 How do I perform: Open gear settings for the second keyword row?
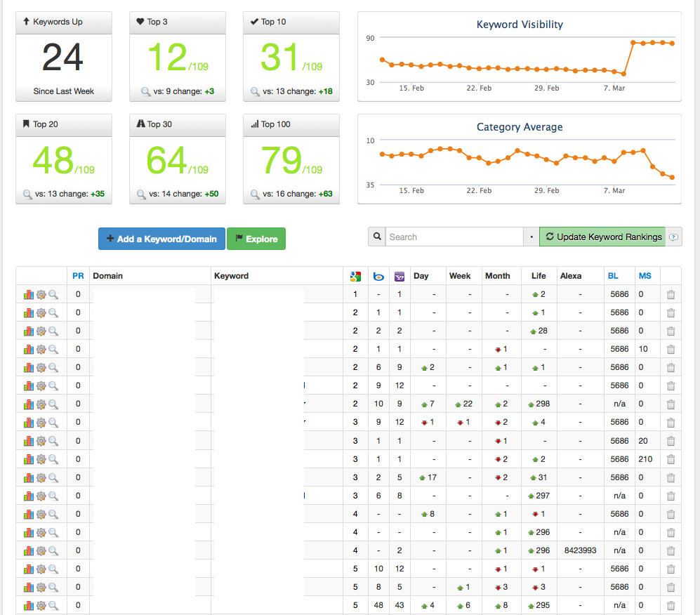tap(41, 313)
